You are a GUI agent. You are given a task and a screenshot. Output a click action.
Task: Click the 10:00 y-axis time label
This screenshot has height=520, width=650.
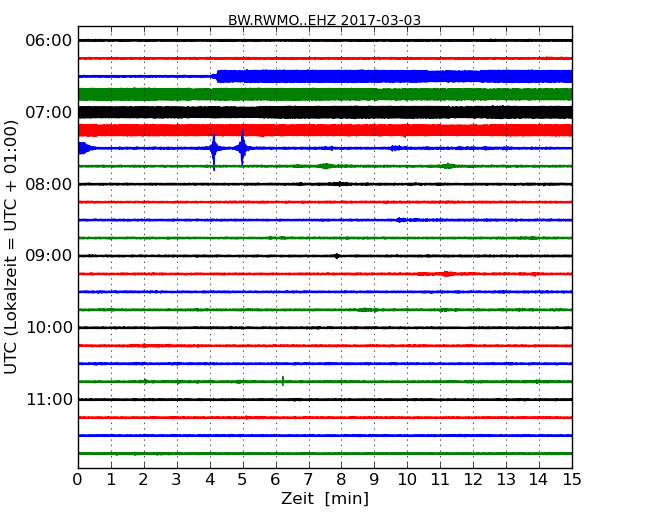(49, 328)
